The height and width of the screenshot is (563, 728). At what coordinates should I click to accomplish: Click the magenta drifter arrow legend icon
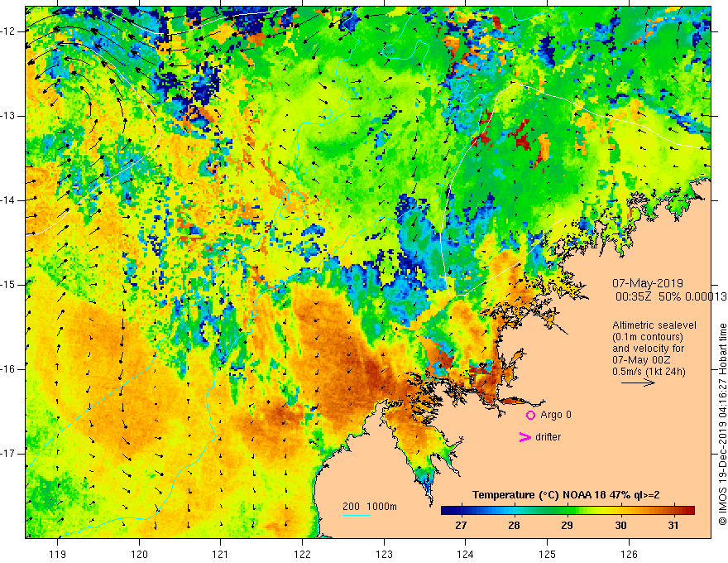point(524,436)
